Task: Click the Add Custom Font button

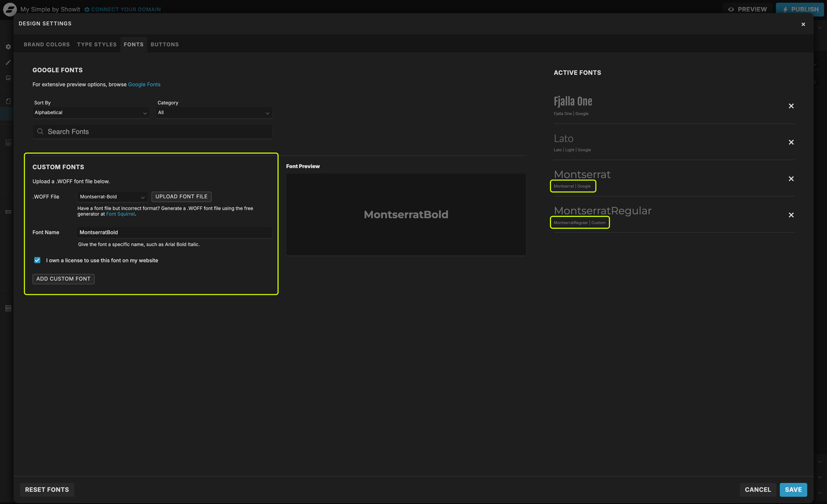Action: pos(63,279)
